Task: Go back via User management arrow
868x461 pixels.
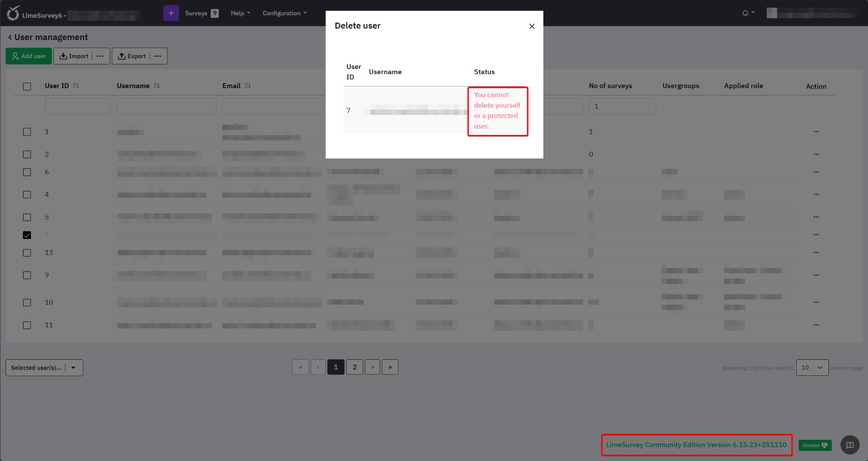Action: tap(10, 37)
